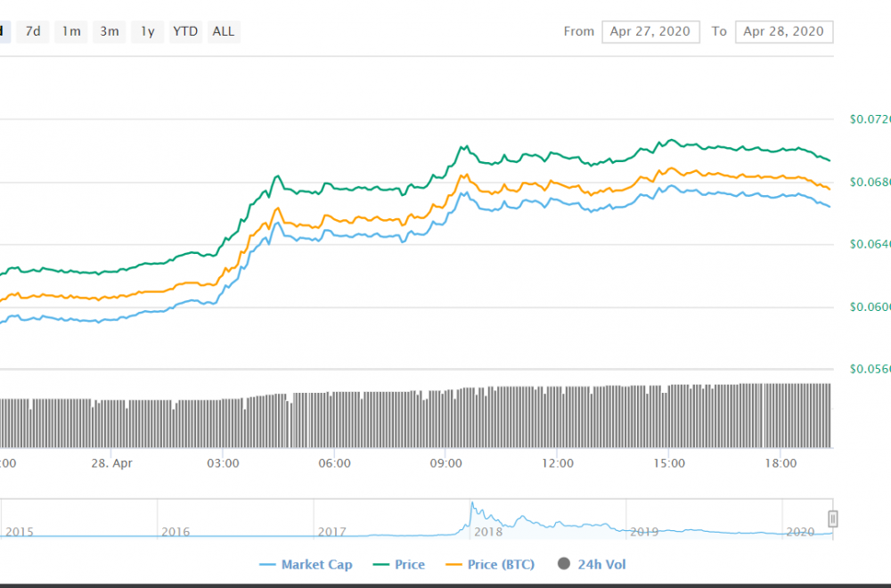Open the To date field Apr 28, 2020
This screenshot has width=891, height=588.
click(x=784, y=32)
